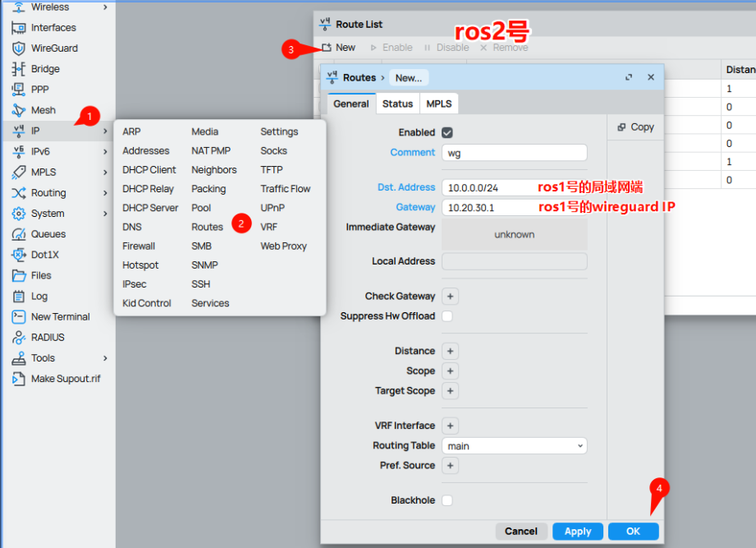Open the Bridge section icon
756x548 pixels.
coord(18,69)
